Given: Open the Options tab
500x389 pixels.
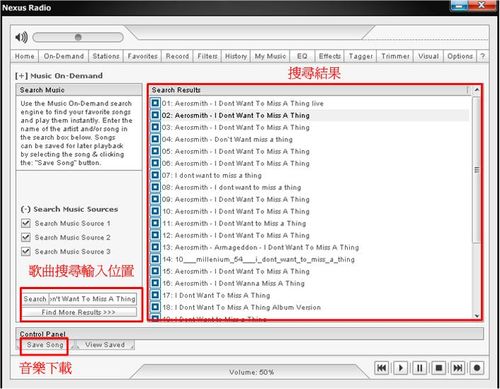Looking at the screenshot, I should pos(460,56).
